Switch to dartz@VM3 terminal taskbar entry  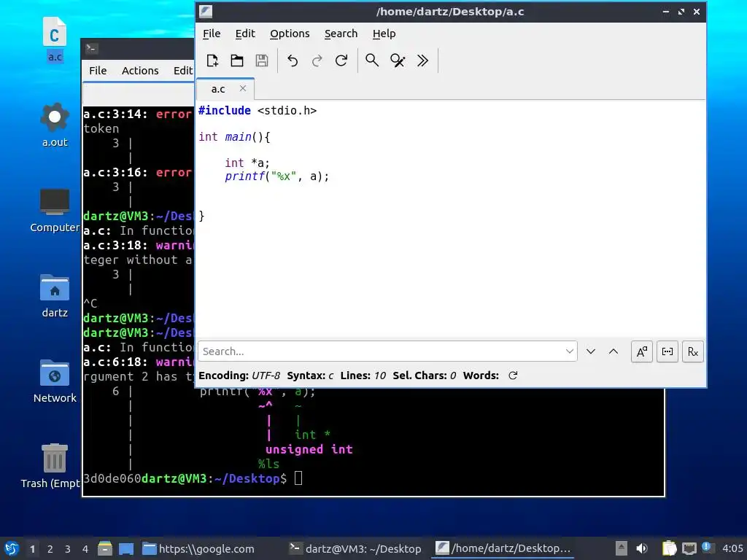355,548
